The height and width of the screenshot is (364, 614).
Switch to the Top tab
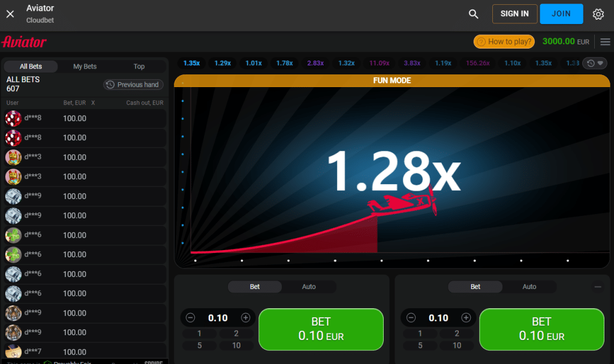point(139,67)
